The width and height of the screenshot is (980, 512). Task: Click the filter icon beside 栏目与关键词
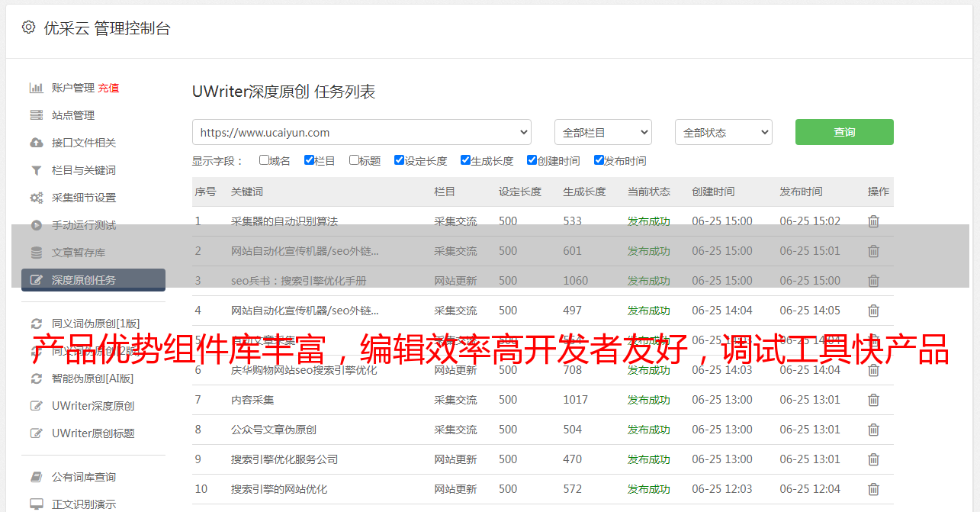[x=36, y=170]
